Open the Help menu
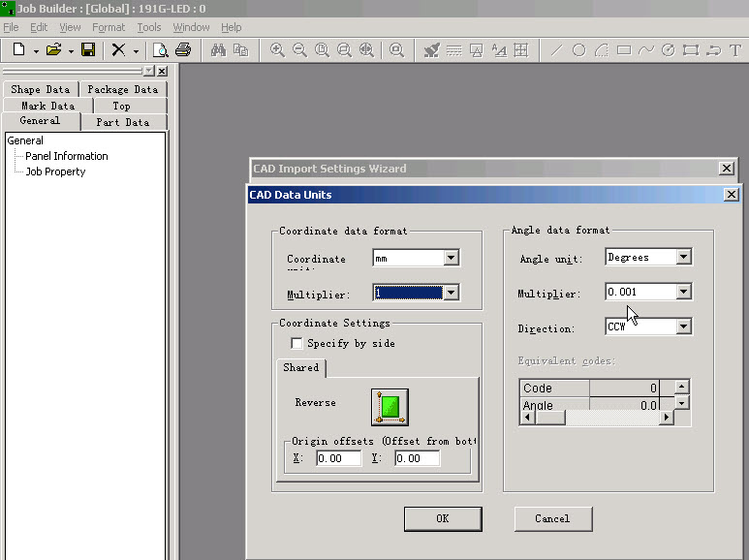The image size is (749, 560). click(232, 27)
